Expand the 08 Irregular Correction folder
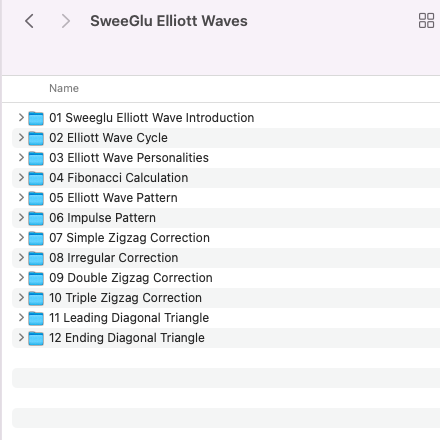This screenshot has height=440, width=440. (21, 257)
